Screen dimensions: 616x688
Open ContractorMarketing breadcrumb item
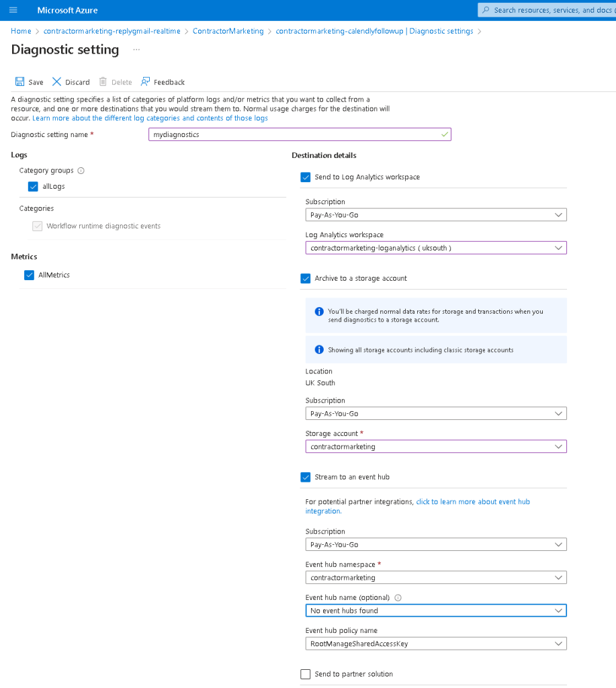pos(228,31)
